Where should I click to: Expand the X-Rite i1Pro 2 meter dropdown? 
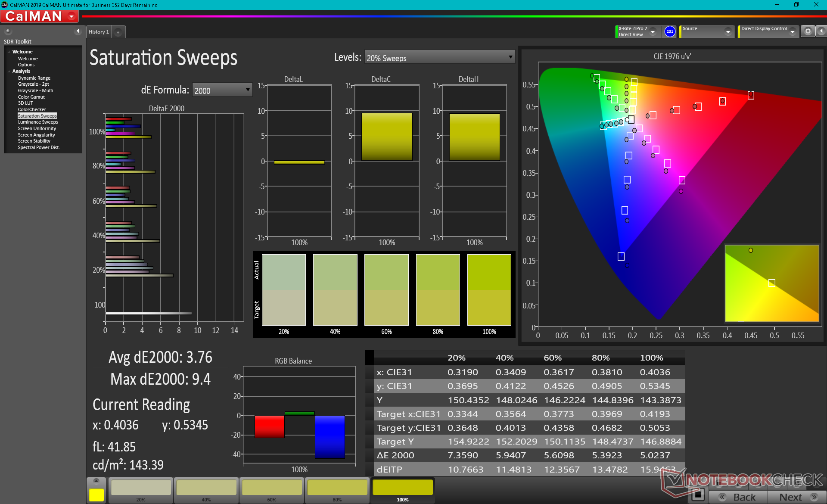click(653, 31)
